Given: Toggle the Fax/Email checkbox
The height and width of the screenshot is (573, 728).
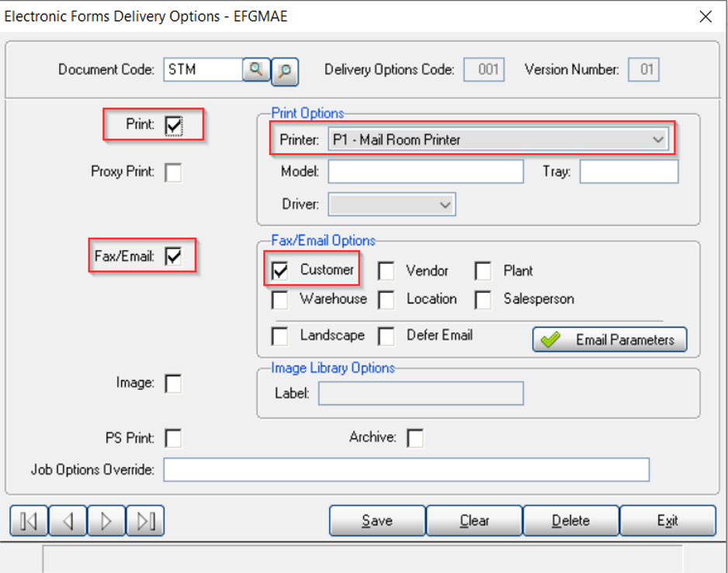Looking at the screenshot, I should click(174, 256).
